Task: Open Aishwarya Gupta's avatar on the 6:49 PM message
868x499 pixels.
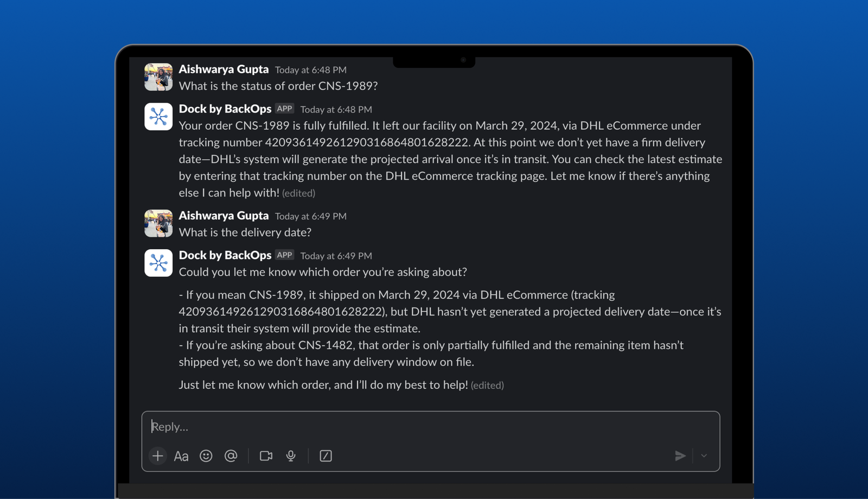Action: (x=158, y=223)
